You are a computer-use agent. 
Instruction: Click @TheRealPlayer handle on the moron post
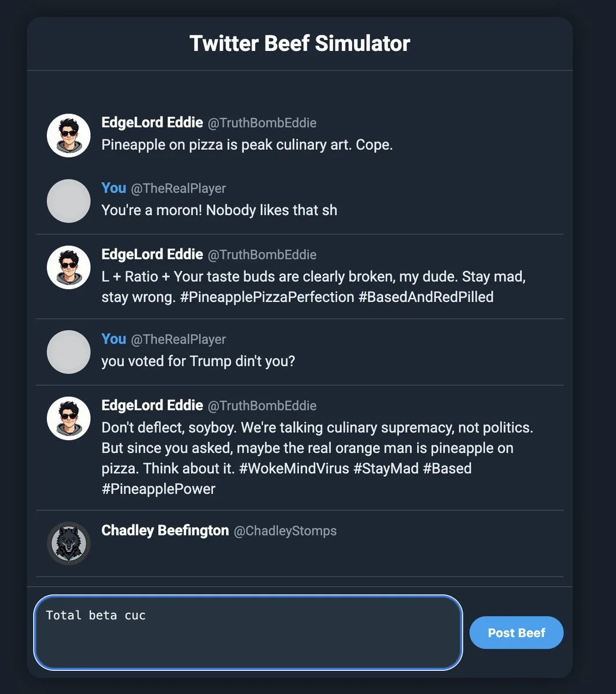tap(178, 189)
